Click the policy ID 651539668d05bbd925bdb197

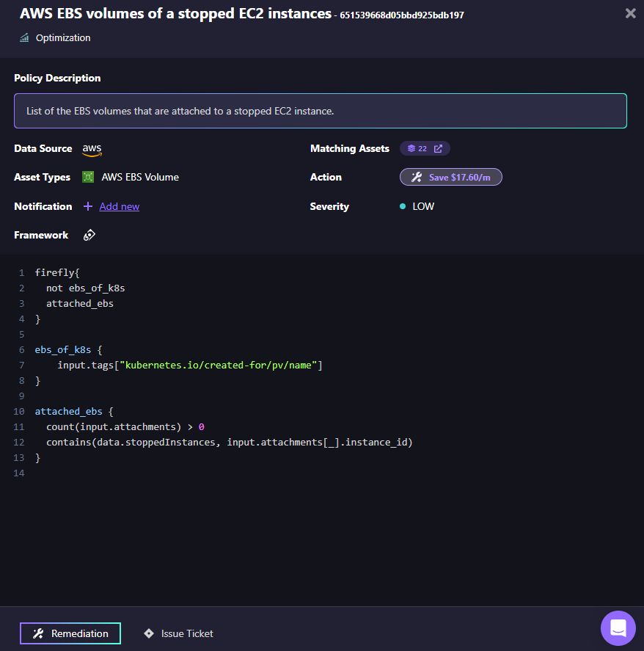click(x=402, y=15)
